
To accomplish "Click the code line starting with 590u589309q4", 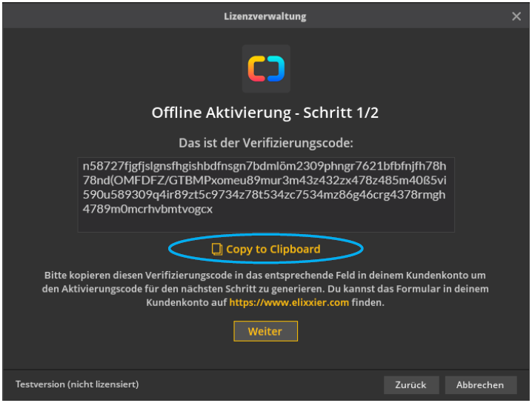I will point(264,195).
